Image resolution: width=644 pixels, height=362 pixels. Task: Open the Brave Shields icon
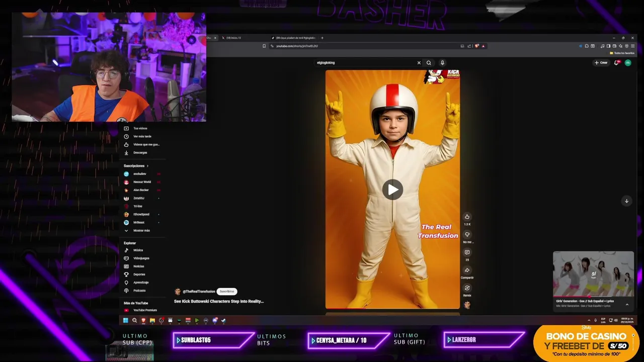tap(476, 46)
